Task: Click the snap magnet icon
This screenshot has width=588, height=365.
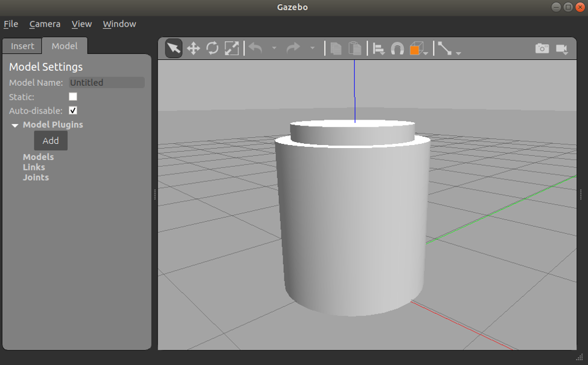Action: pos(397,49)
